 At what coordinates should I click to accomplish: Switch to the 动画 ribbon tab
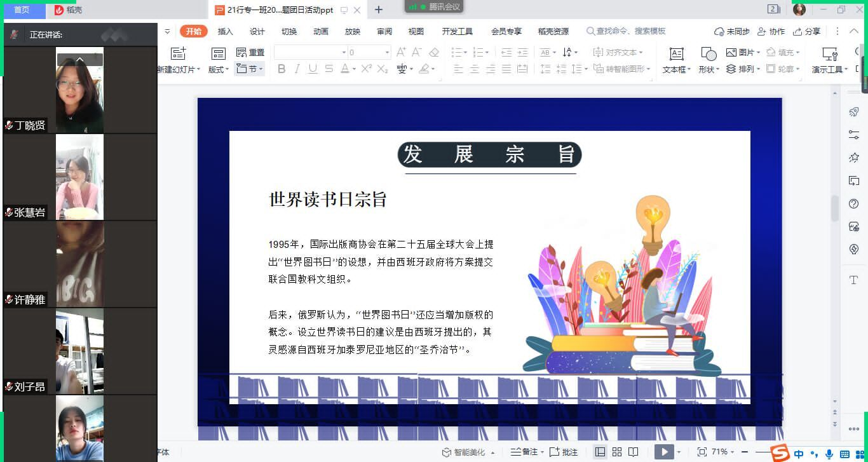pos(321,31)
